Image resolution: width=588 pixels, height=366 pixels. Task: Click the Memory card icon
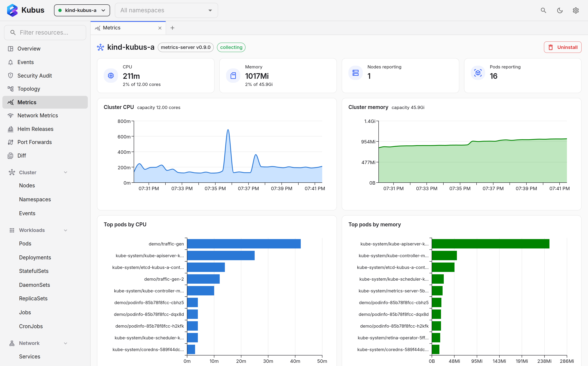point(233,76)
